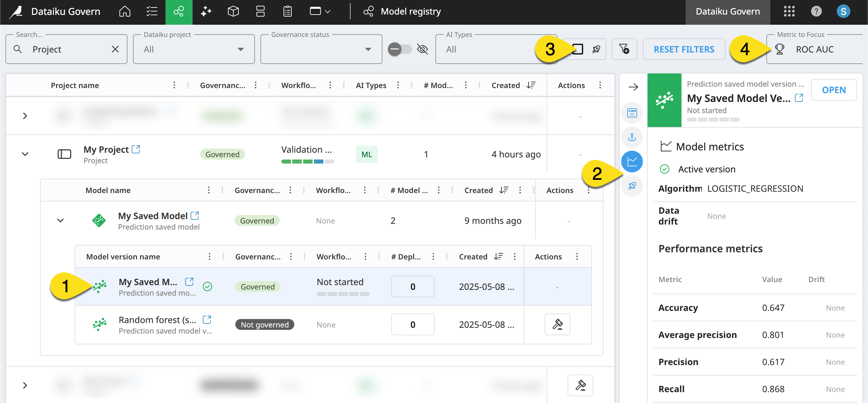Open the Dataiku project dropdown
The width and height of the screenshot is (868, 403).
[194, 49]
